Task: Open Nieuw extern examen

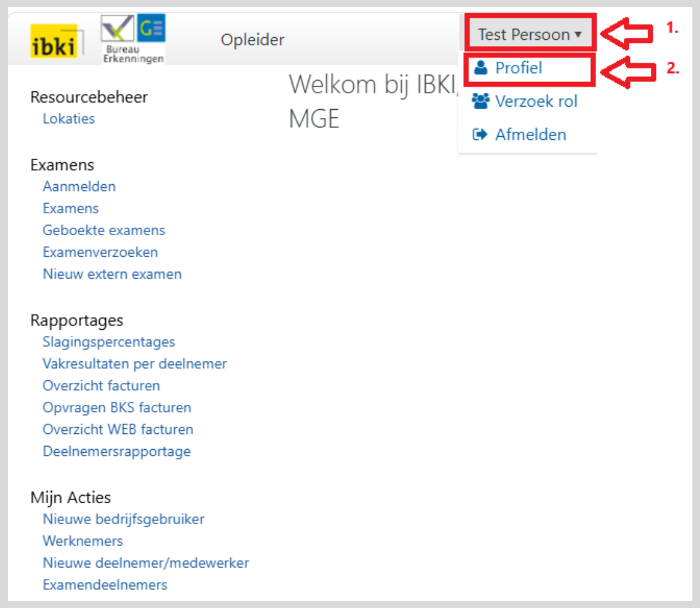Action: pyautogui.click(x=112, y=274)
